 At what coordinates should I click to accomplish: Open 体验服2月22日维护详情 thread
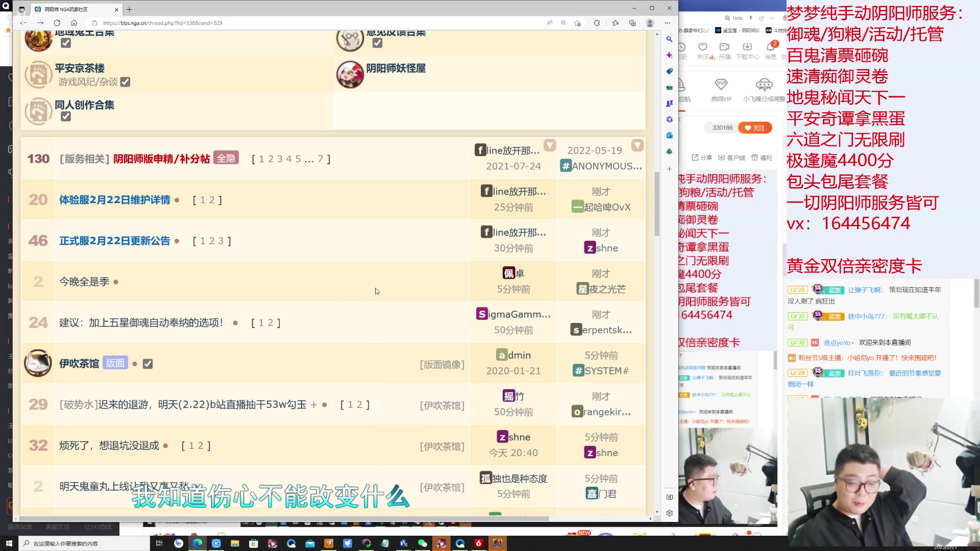click(114, 200)
